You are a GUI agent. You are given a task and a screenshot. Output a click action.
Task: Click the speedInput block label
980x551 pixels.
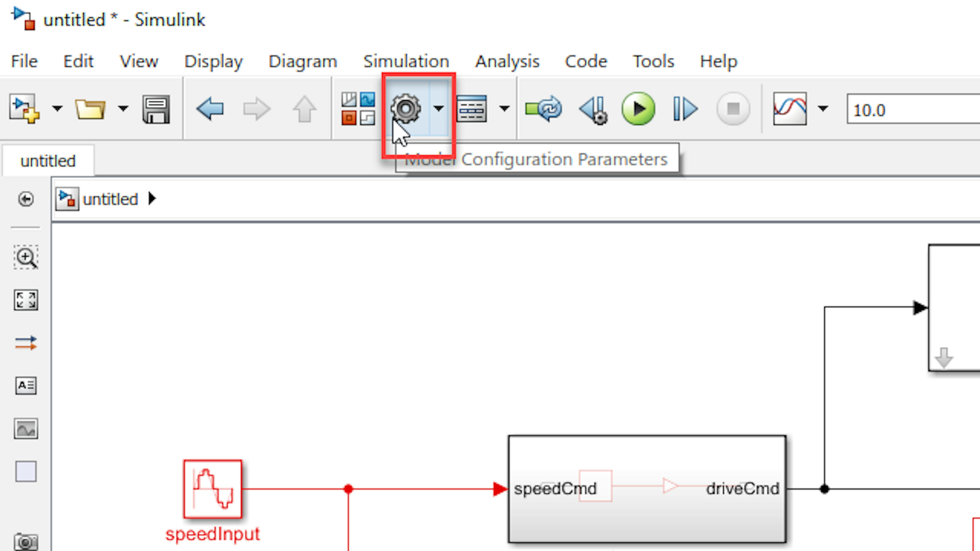213,534
